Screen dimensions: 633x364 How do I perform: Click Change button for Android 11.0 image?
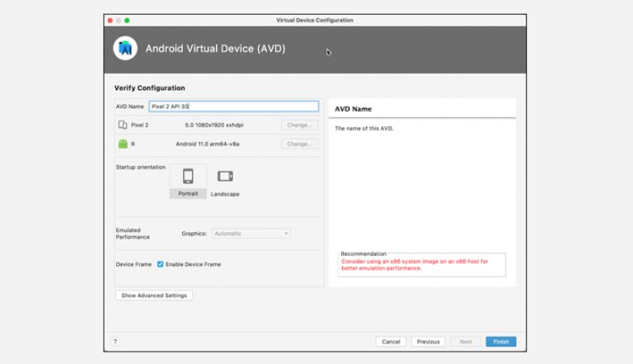[299, 144]
